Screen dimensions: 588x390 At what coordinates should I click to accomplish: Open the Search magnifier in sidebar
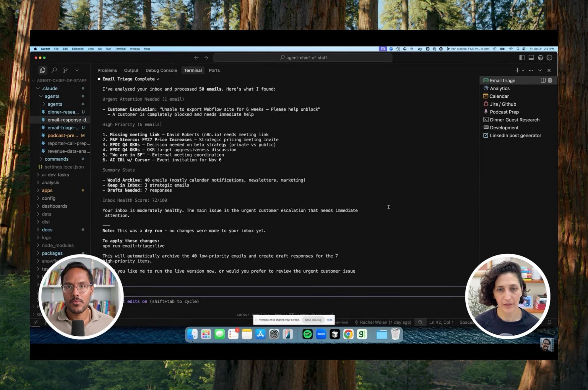click(54, 70)
